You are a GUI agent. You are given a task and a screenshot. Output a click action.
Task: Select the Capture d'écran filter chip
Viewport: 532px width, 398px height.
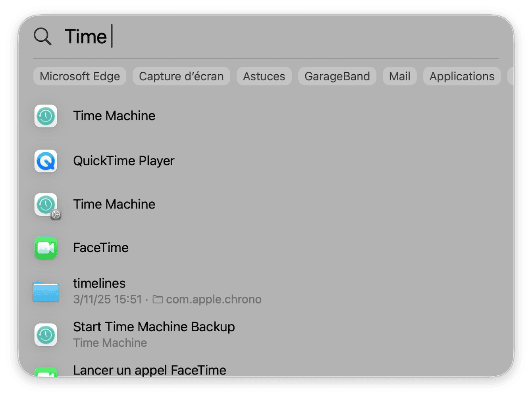[x=181, y=76]
